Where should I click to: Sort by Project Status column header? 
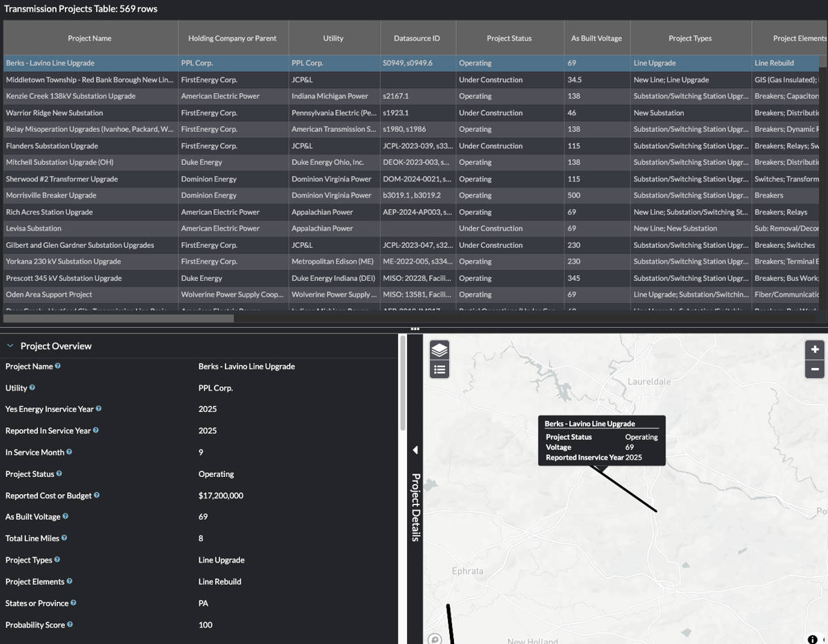[x=509, y=38]
